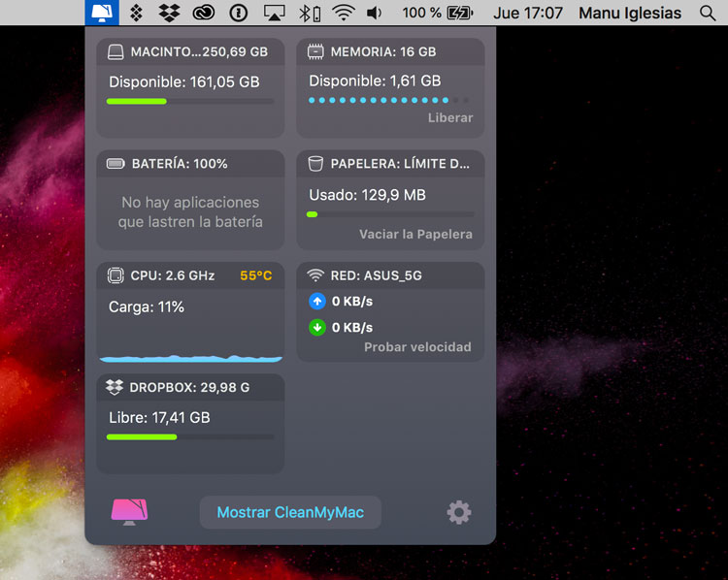Click the RED: ASUS_5G header
This screenshot has width=728, height=580.
[x=376, y=275]
